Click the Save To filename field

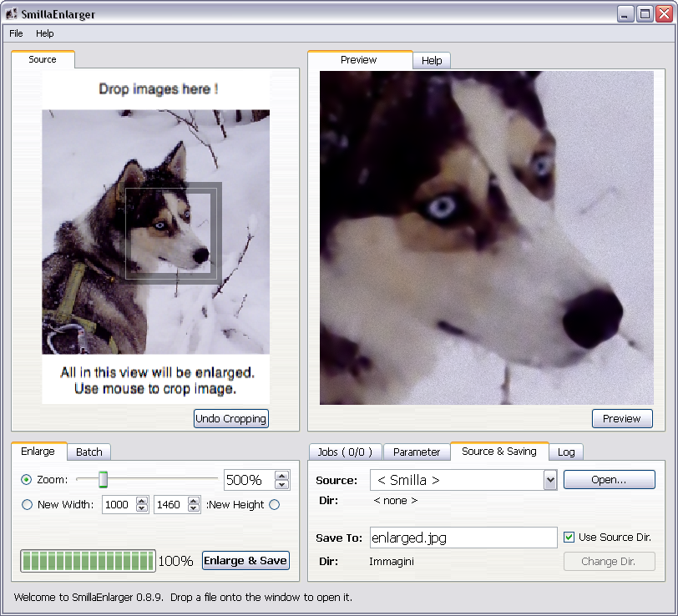463,538
